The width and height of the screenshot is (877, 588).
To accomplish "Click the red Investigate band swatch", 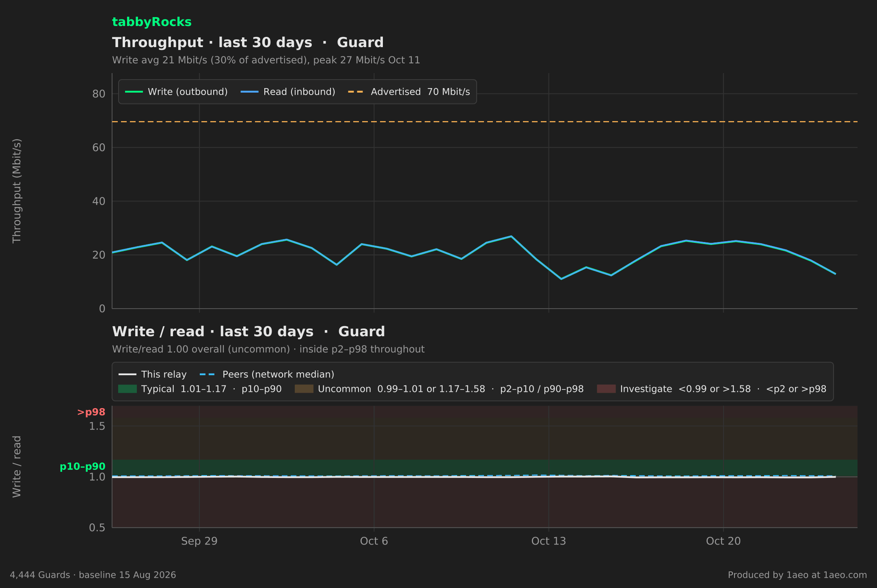I will 606,389.
